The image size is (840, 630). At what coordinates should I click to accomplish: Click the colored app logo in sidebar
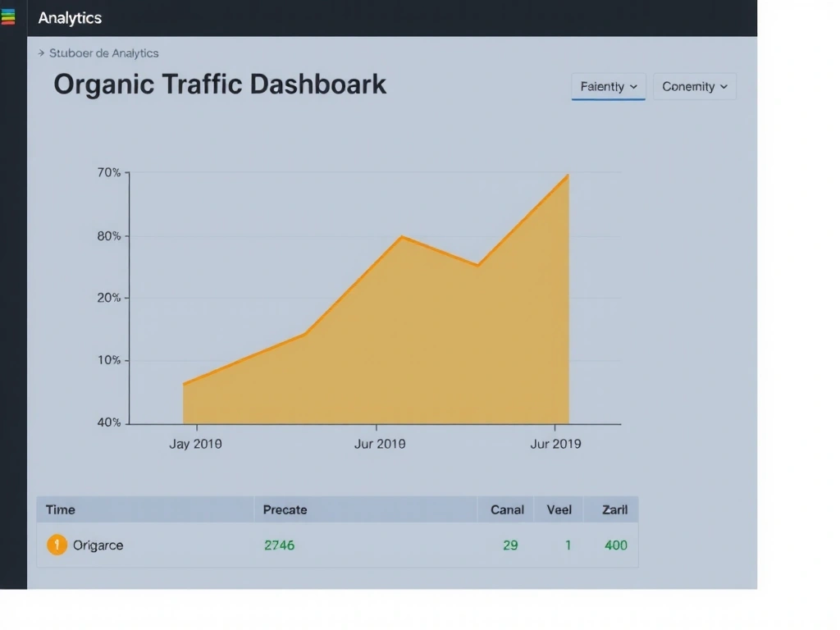[x=9, y=16]
